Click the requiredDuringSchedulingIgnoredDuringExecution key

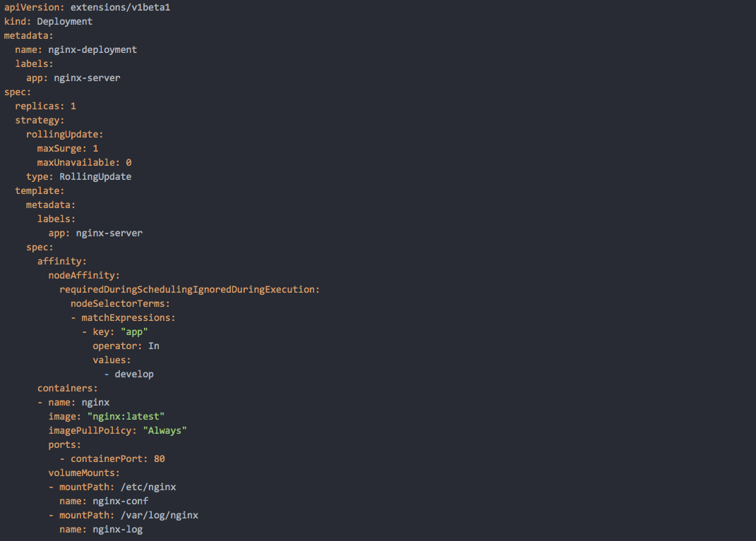(x=187, y=290)
